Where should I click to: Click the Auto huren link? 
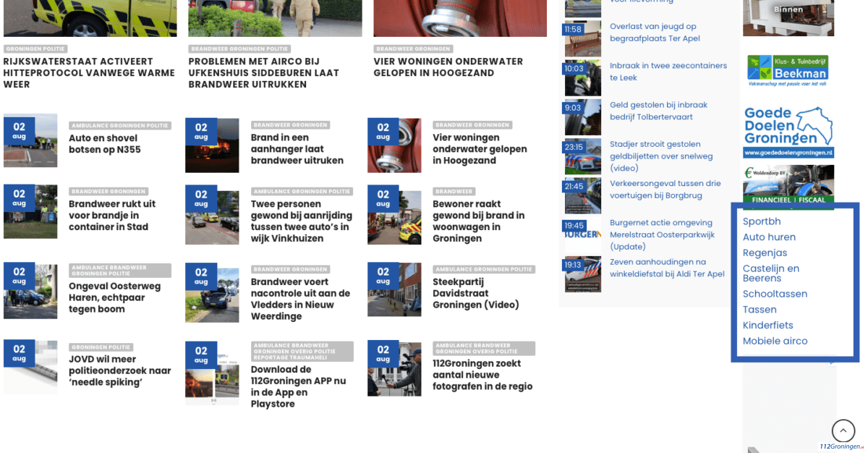point(769,237)
